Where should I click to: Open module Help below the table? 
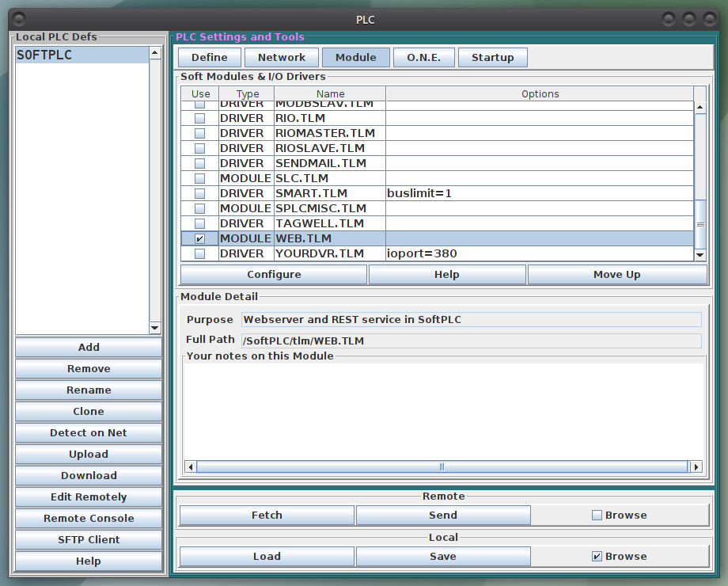(x=447, y=275)
